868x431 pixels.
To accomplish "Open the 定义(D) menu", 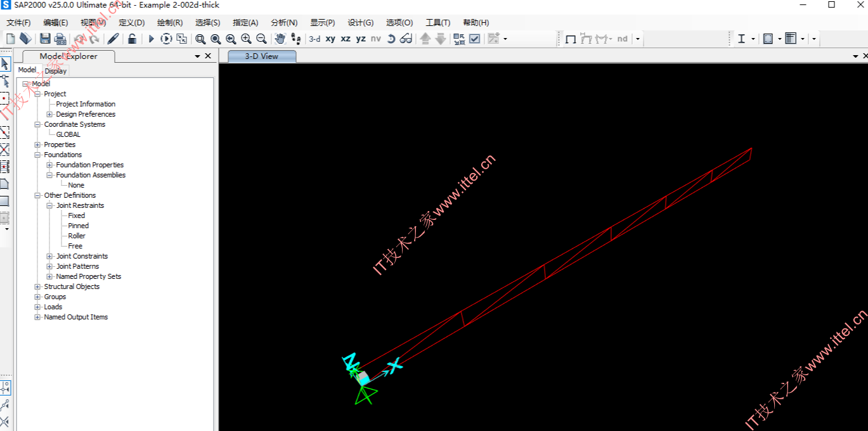I will [132, 23].
